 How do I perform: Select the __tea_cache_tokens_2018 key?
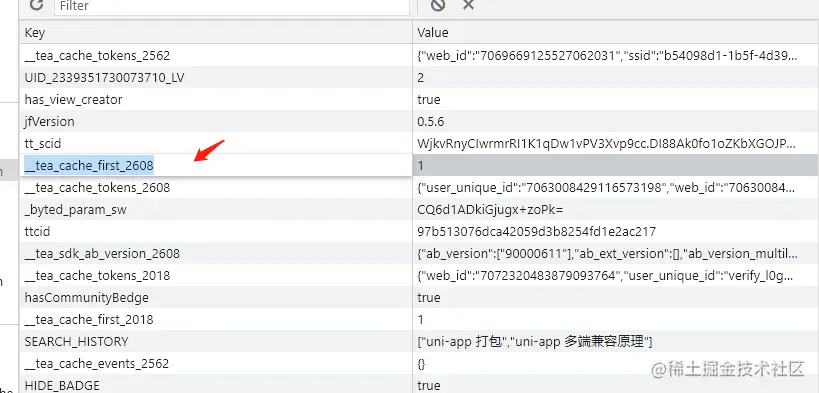coord(97,275)
